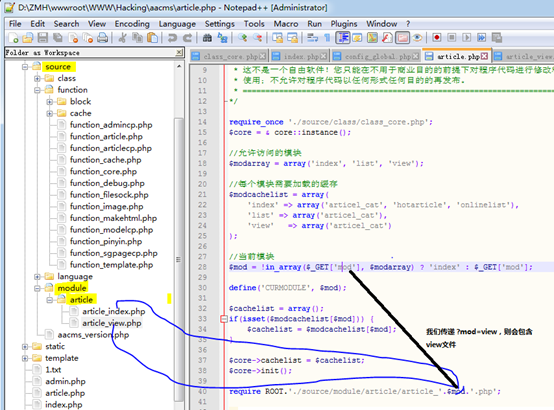Select function_core.php in the tree
Screen dimensions: 554x410
pos(103,171)
